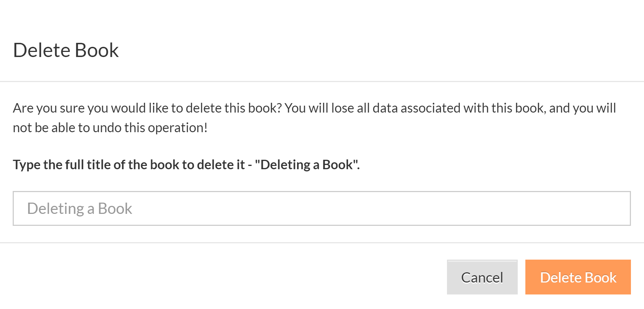Click the "not be able to undo" warning line

110,128
